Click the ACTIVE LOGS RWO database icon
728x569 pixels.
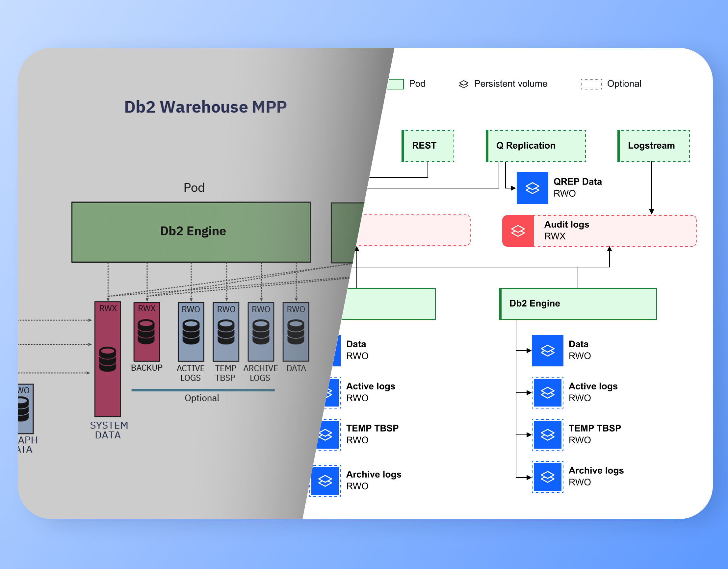191,332
